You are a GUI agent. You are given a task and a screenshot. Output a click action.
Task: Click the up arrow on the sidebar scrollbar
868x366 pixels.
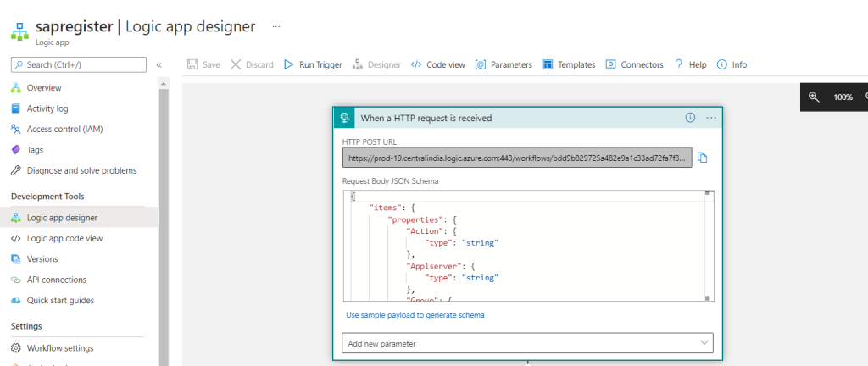(164, 84)
